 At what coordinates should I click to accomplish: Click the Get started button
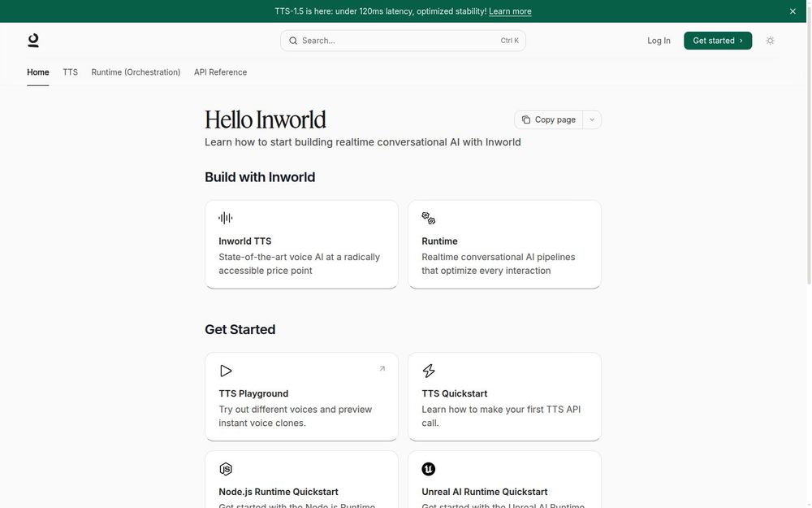pos(718,41)
